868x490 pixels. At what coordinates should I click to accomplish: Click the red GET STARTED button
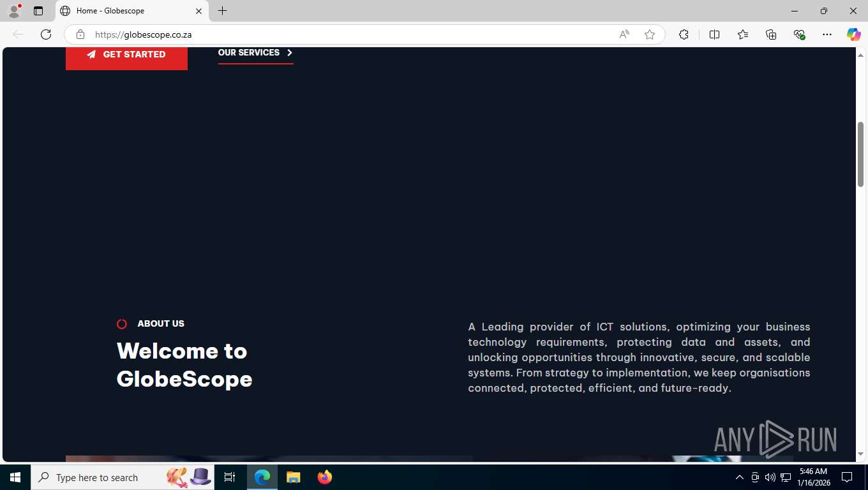point(126,58)
